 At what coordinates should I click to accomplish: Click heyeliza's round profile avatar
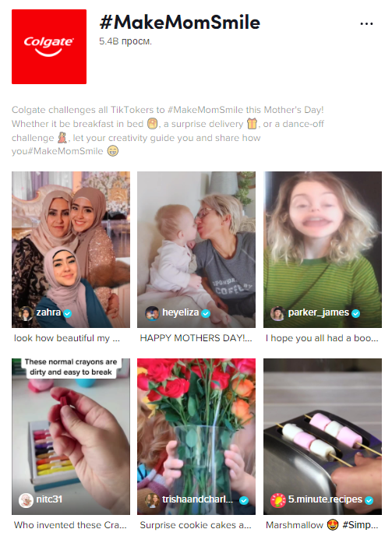152,313
